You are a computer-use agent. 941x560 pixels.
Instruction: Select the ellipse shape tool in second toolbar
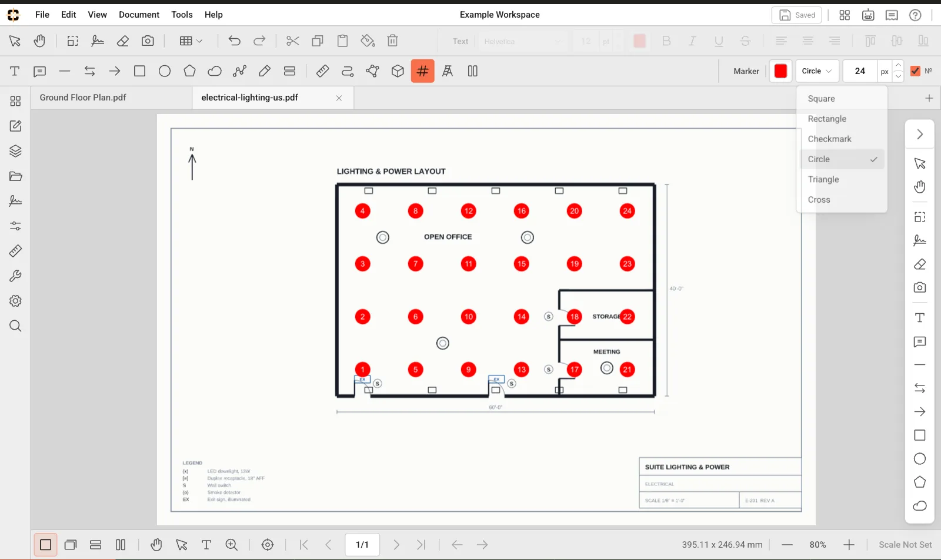pos(165,71)
